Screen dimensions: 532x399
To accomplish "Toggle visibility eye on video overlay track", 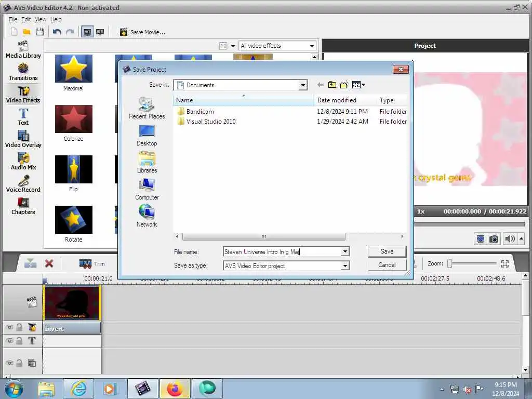I will 10,363.
